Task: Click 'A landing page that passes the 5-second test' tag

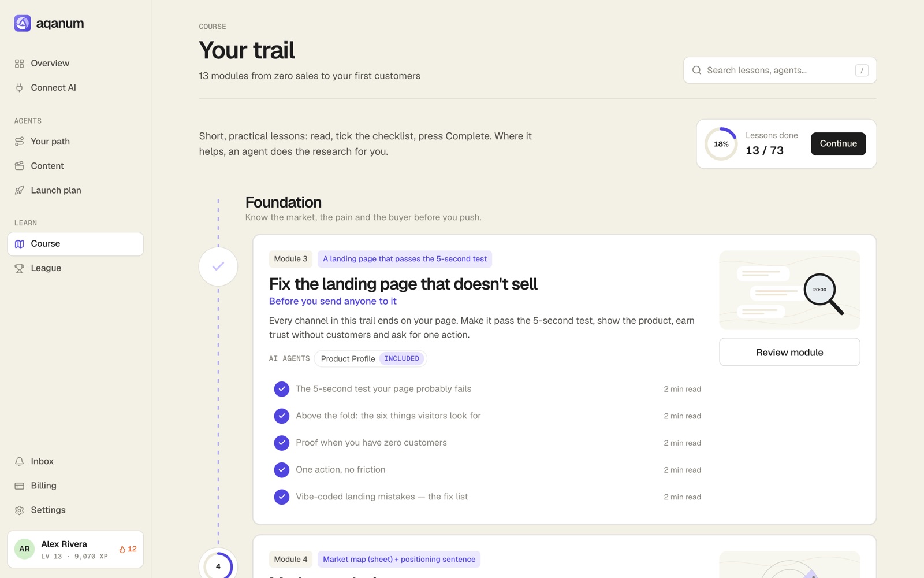Action: point(405,259)
